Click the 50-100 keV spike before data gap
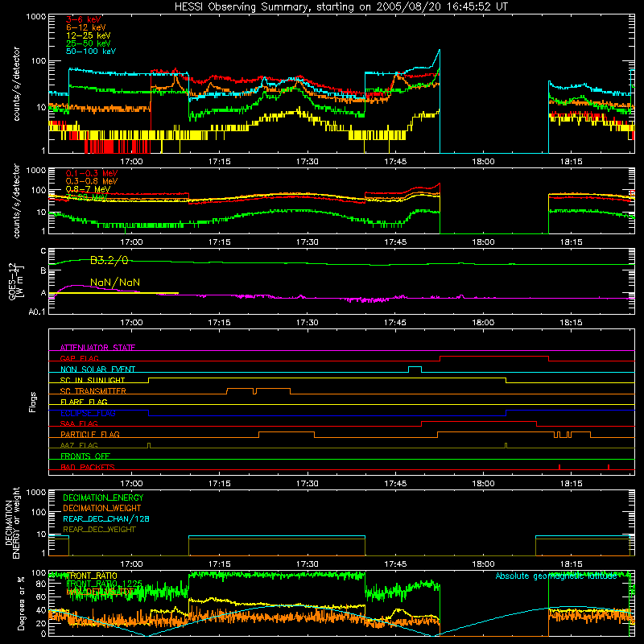 point(440,51)
